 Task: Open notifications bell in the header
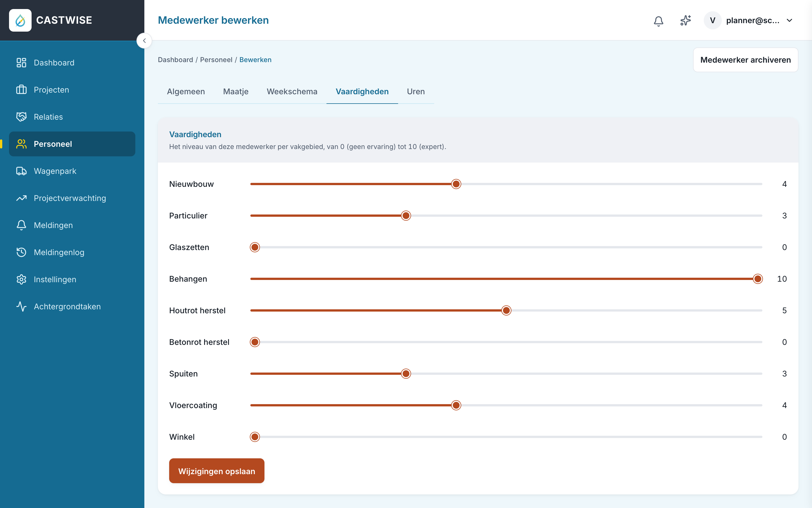[658, 21]
